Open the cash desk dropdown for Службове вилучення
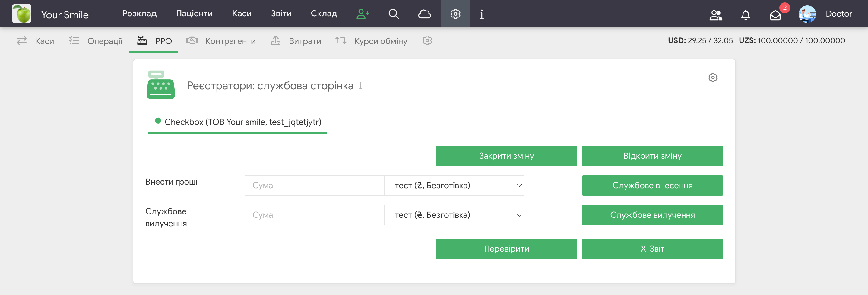 pyautogui.click(x=454, y=215)
